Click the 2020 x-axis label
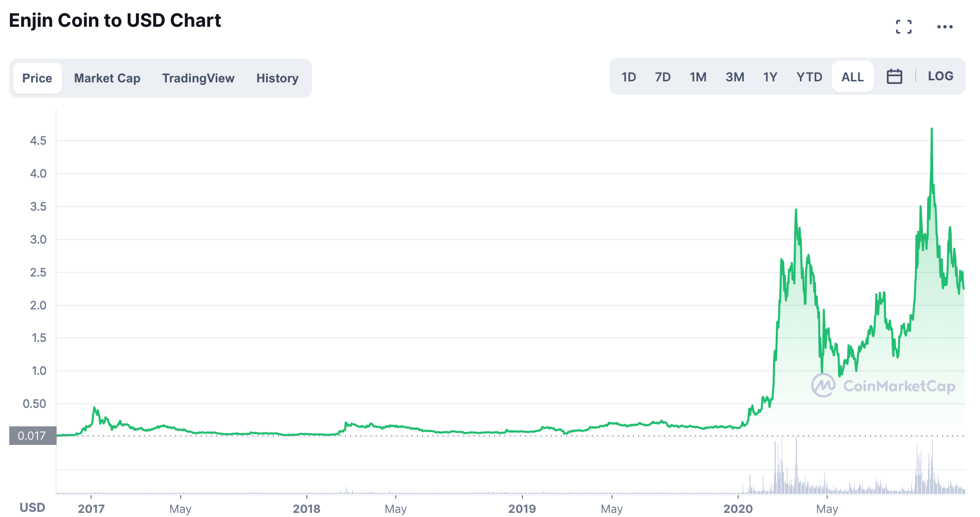 pyautogui.click(x=738, y=509)
